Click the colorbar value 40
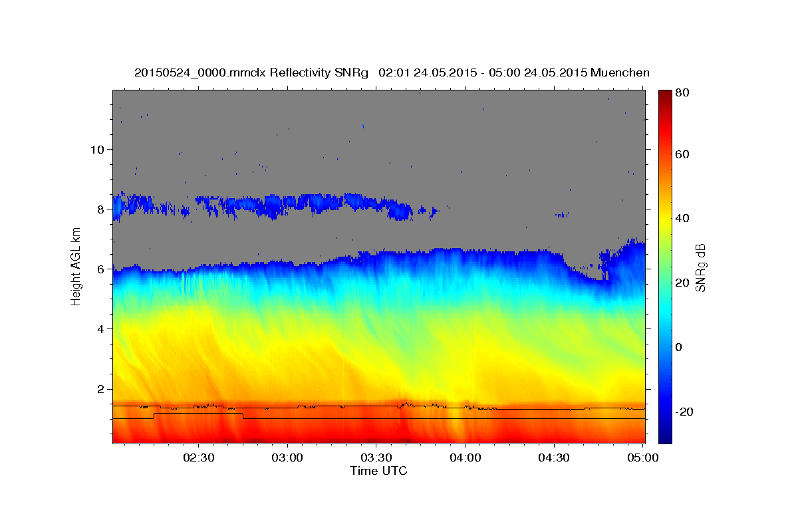Image resolution: width=798 pixels, height=532 pixels. click(x=682, y=218)
